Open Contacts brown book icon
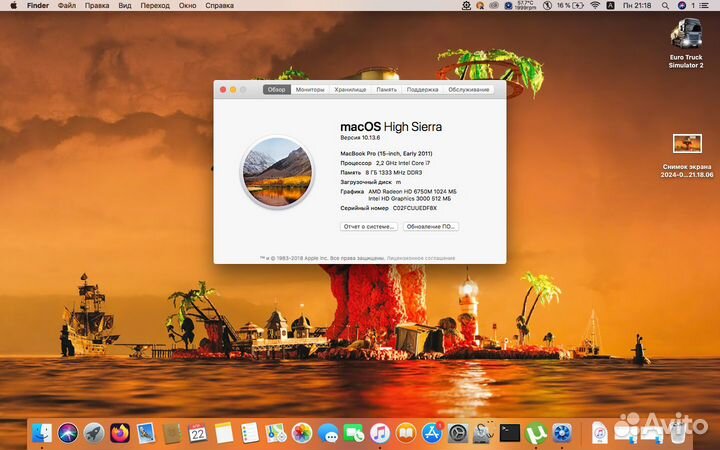720x450 pixels. coord(172,433)
